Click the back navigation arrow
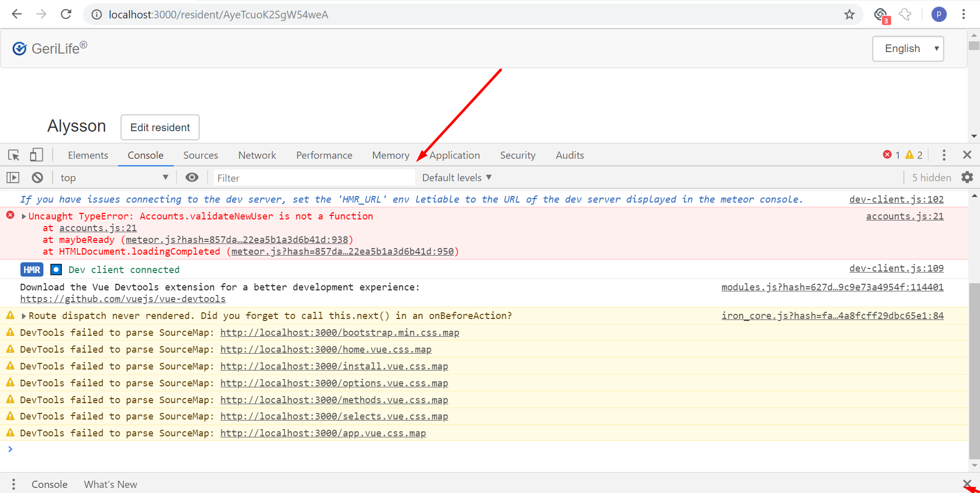980x493 pixels. (17, 14)
